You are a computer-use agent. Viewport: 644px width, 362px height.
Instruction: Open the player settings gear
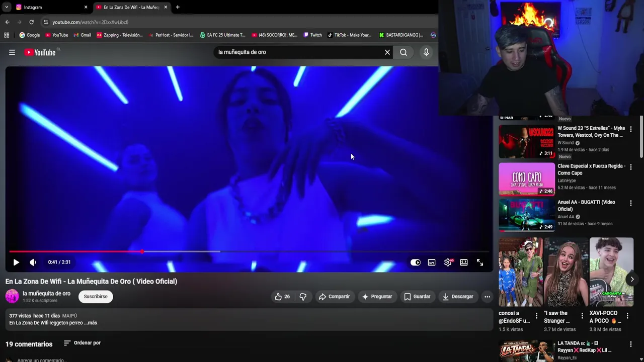tap(448, 262)
